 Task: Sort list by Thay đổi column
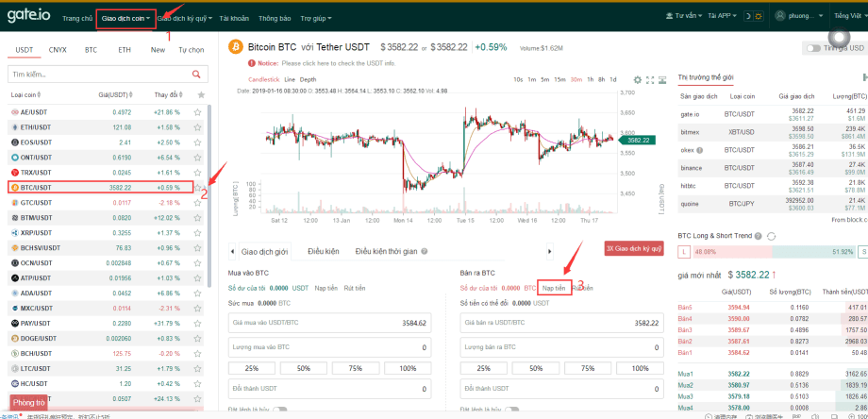click(169, 95)
